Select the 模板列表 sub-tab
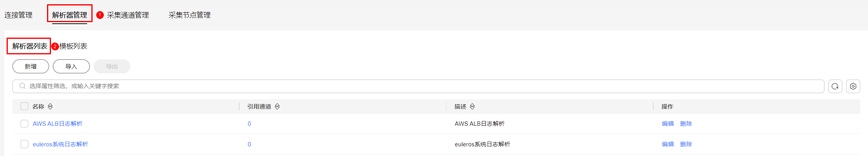This screenshot has width=868, height=156. tap(73, 46)
